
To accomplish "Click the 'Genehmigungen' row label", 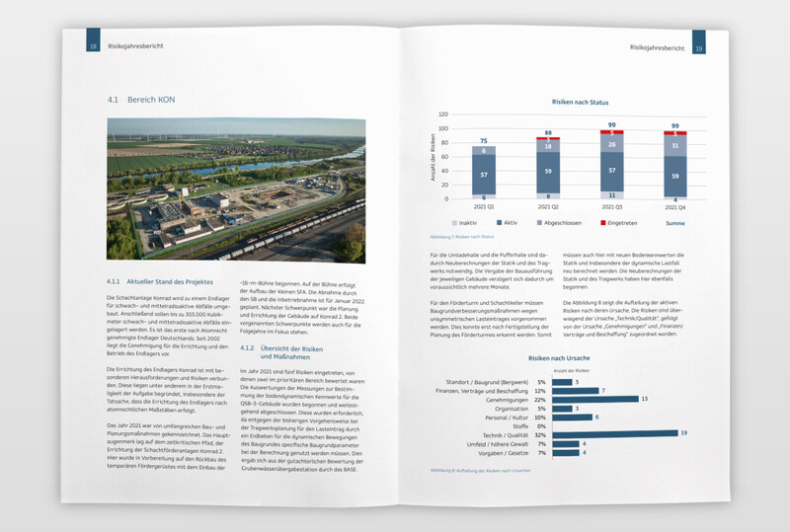I will [507, 400].
